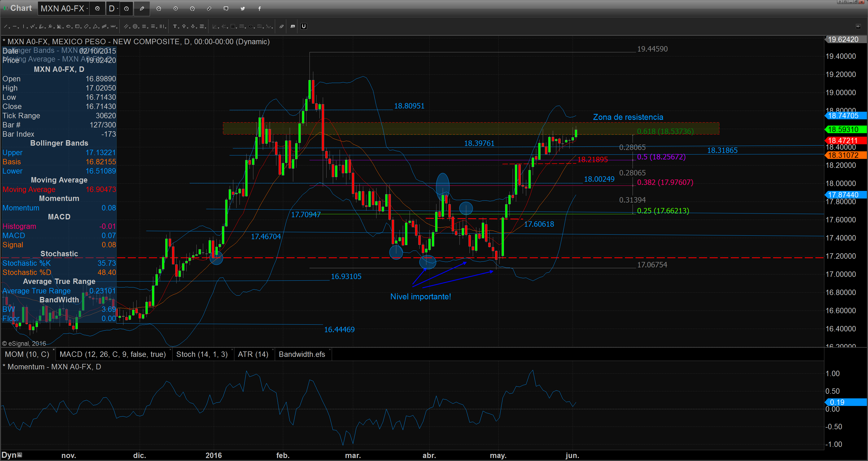This screenshot has height=461, width=868.
Task: Click the orange 18.31072 price axis tag
Action: coord(845,155)
